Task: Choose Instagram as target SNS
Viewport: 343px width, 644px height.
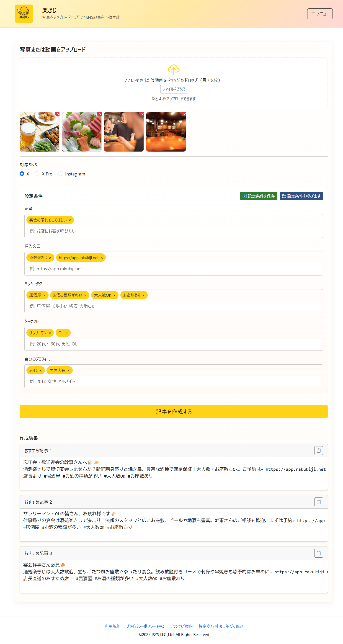Action: tap(60, 174)
